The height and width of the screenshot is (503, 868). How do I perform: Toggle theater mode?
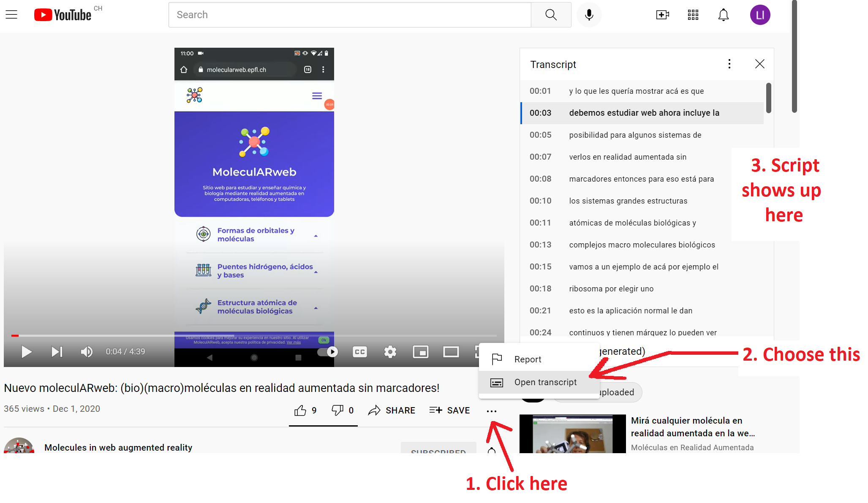(x=451, y=351)
